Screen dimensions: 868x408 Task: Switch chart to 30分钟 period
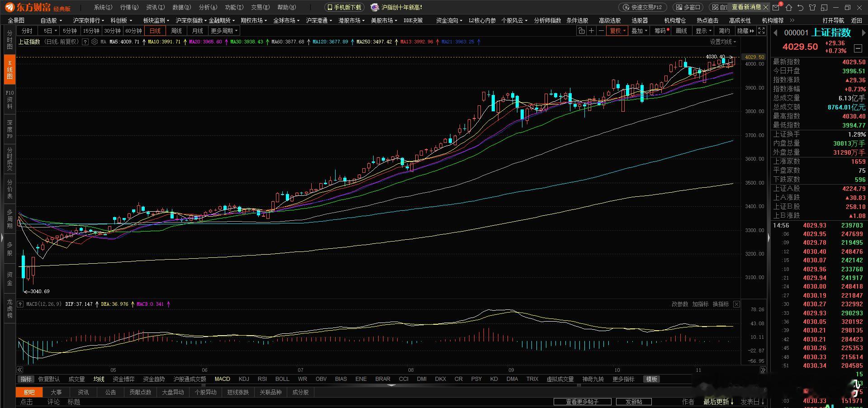click(x=112, y=31)
